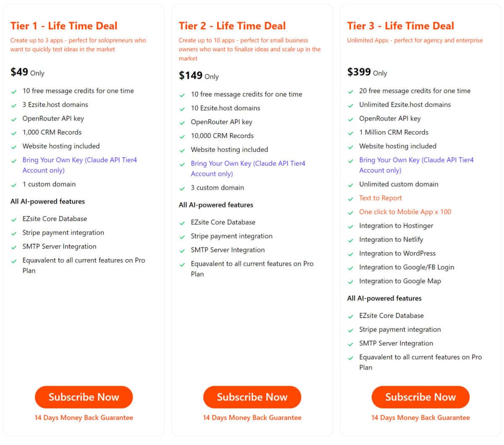Select One click to Mobile App x 100
The image size is (504, 445).
point(405,212)
